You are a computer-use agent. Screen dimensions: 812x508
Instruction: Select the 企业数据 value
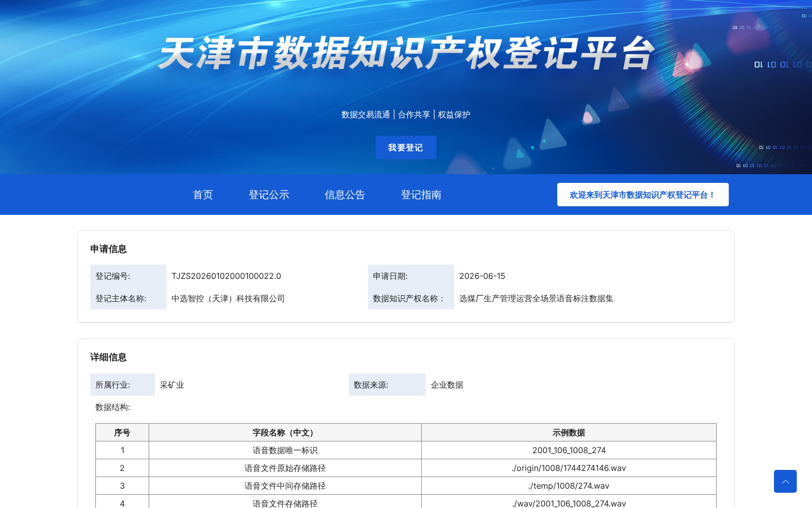point(447,385)
